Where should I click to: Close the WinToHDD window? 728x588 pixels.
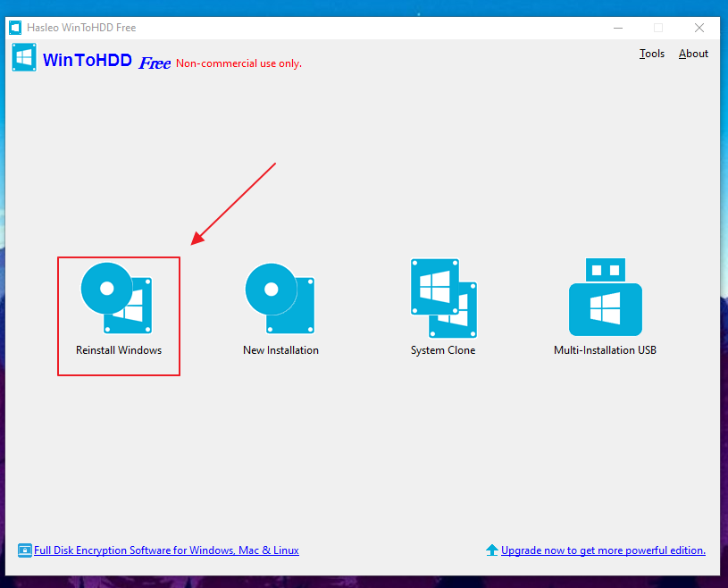[x=699, y=28]
